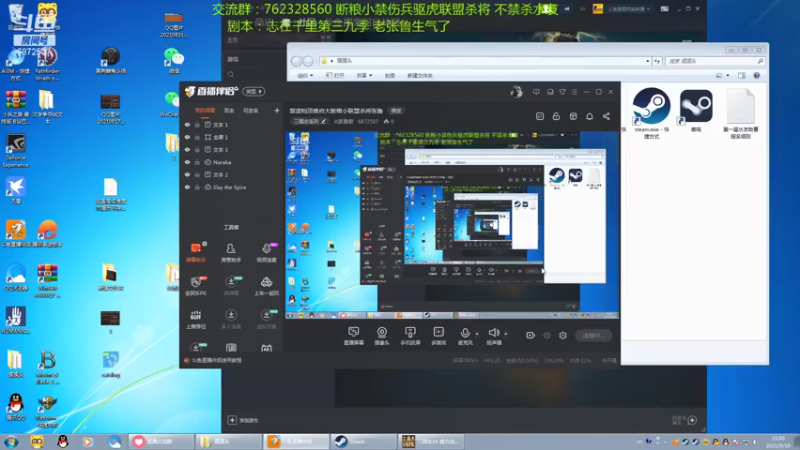Toggle visibility of Slay the Spire source

pos(187,187)
